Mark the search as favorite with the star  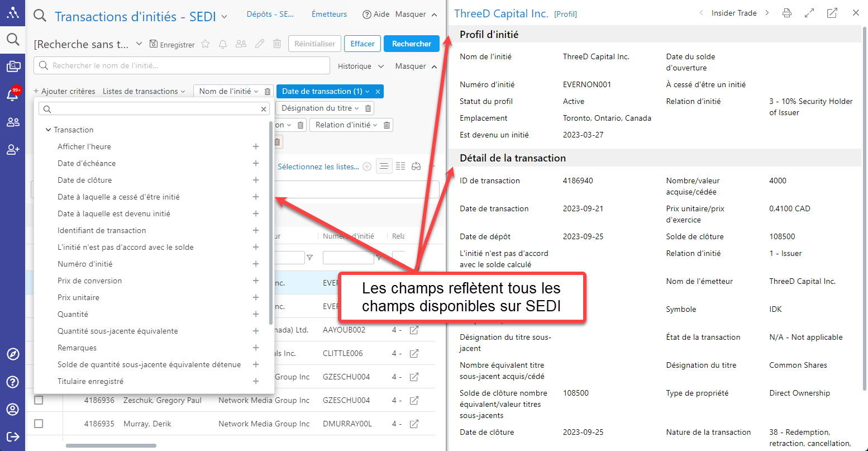click(x=206, y=44)
